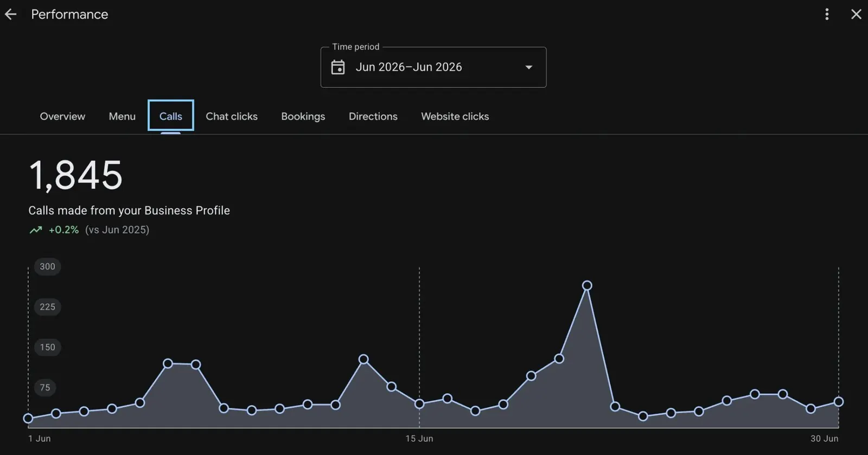Select the highest peak data point on chart
868x455 pixels.
coord(587,285)
